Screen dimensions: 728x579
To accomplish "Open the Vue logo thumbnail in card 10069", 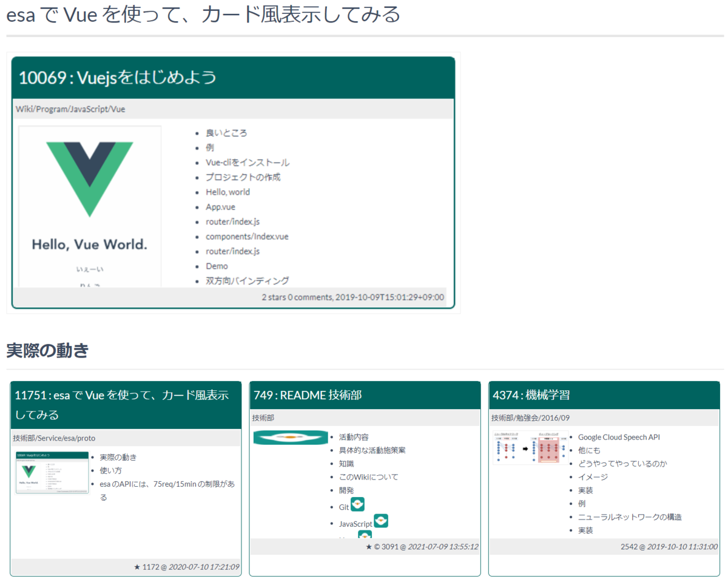I will (x=90, y=206).
